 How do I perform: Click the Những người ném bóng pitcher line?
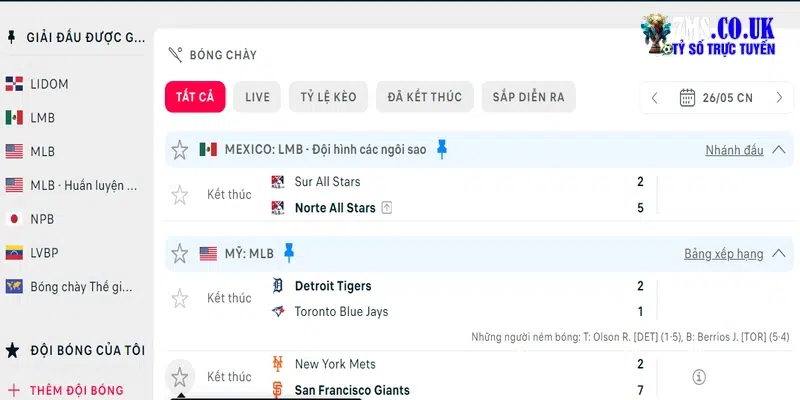point(630,337)
